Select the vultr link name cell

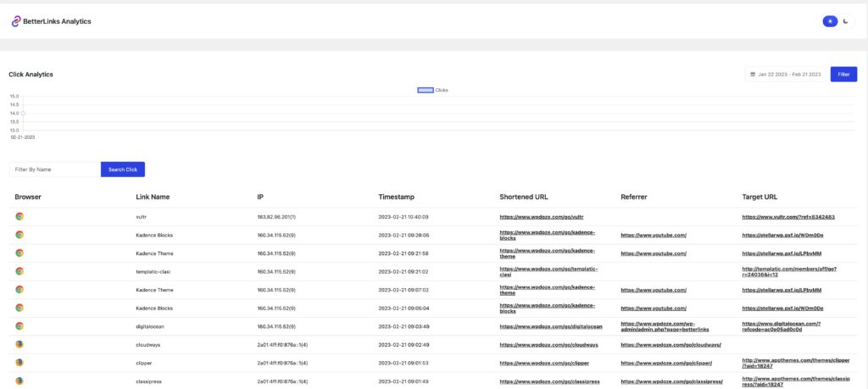(142, 217)
